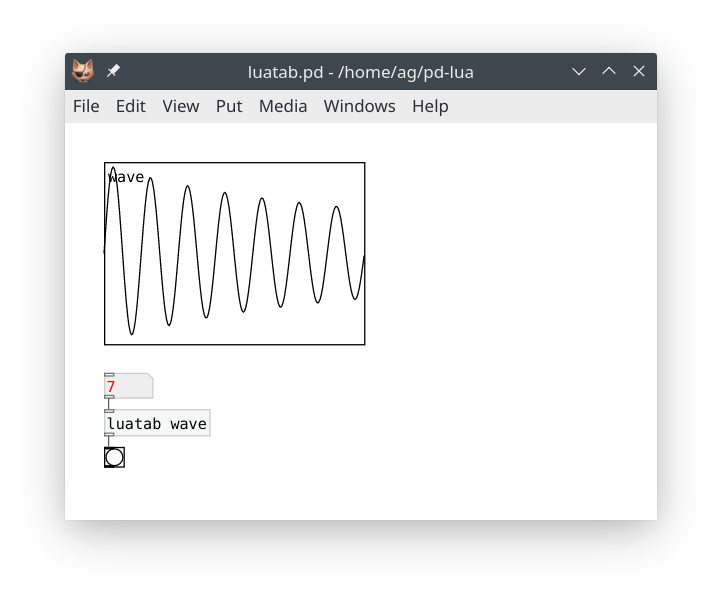Select the luatab wave object box
The width and height of the screenshot is (722, 597).
click(x=157, y=424)
